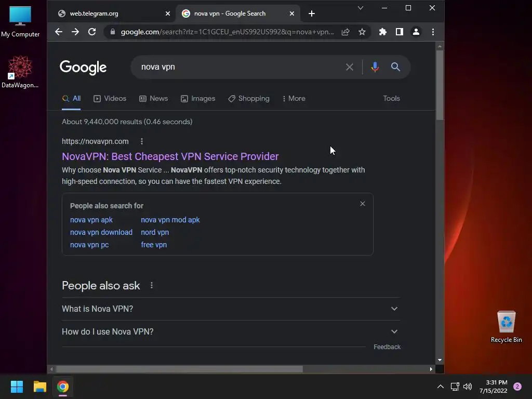The image size is (532, 399).
Task: Expand What is Nova VPN? question
Action: [x=231, y=309]
